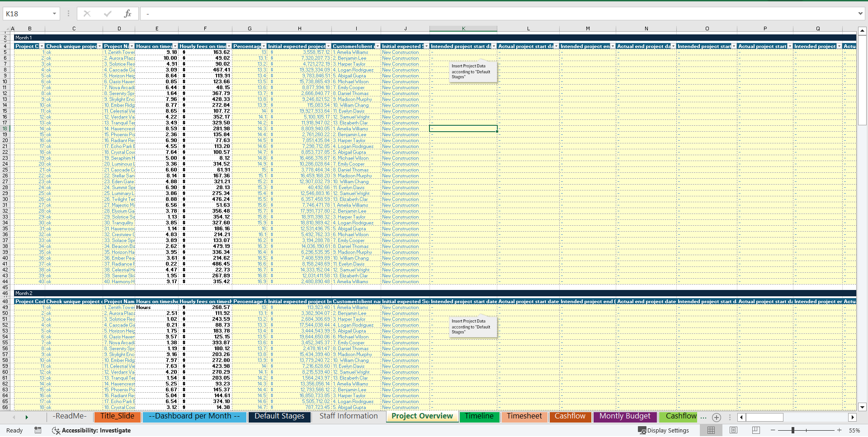
Task: Select Month 1 hours cell showing 10.00
Action: (x=157, y=58)
